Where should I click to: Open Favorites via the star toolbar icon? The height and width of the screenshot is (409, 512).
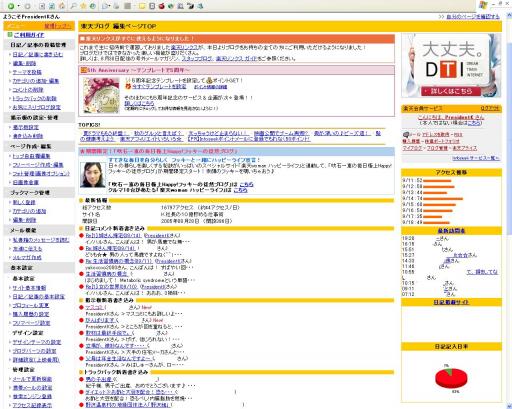coord(83,6)
